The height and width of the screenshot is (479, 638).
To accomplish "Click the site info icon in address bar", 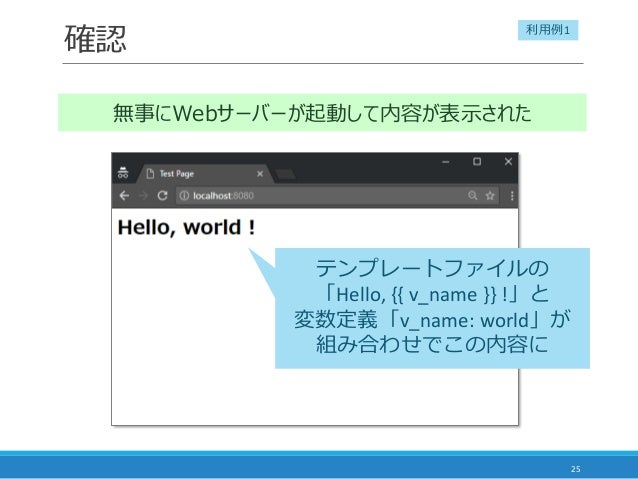I will pyautogui.click(x=184, y=196).
